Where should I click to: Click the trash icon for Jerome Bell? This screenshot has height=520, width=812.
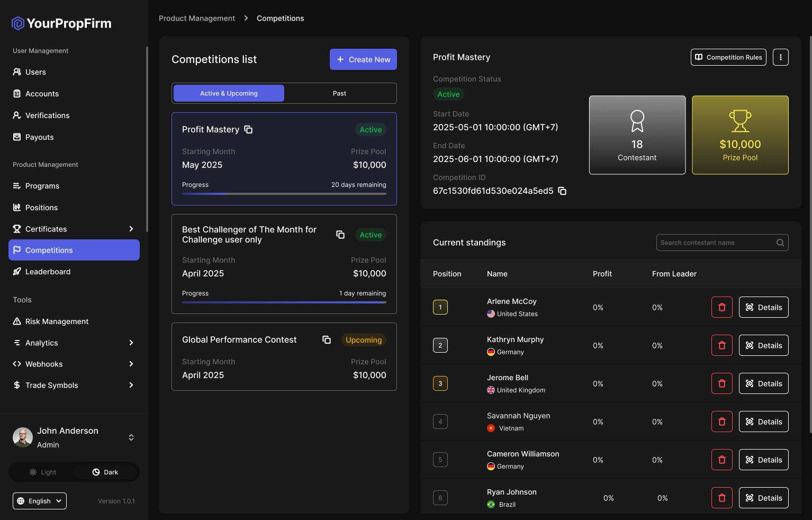click(721, 383)
